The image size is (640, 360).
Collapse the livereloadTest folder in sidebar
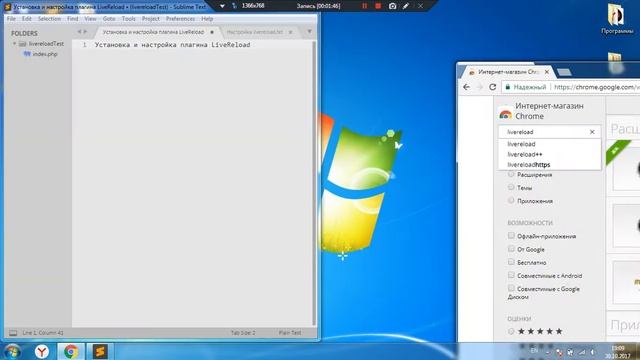coord(14,43)
